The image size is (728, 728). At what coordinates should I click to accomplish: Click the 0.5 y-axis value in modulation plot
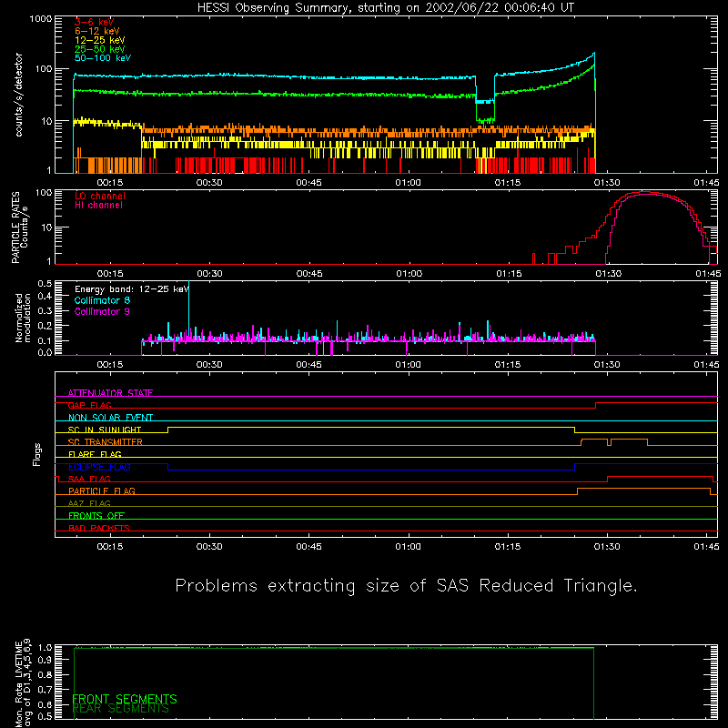click(x=45, y=283)
